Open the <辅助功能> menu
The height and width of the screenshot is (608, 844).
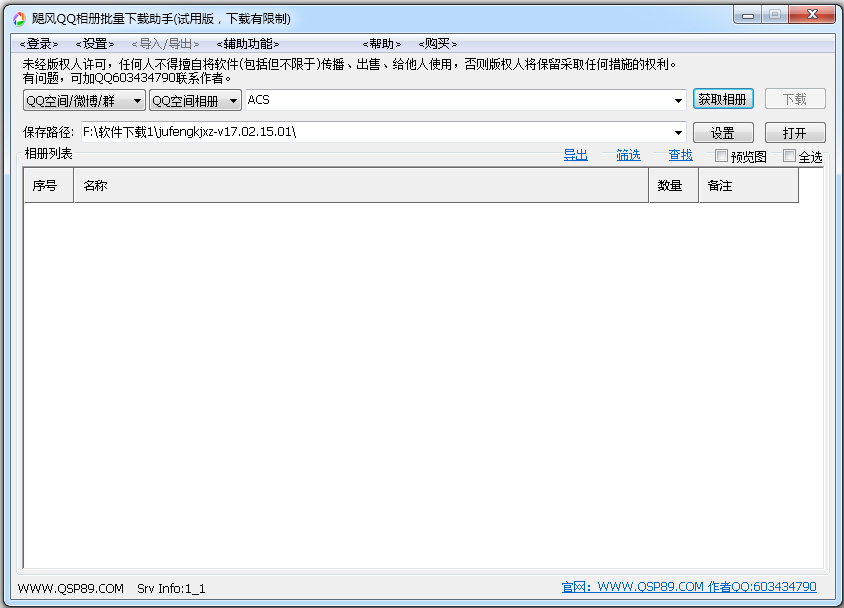click(248, 44)
